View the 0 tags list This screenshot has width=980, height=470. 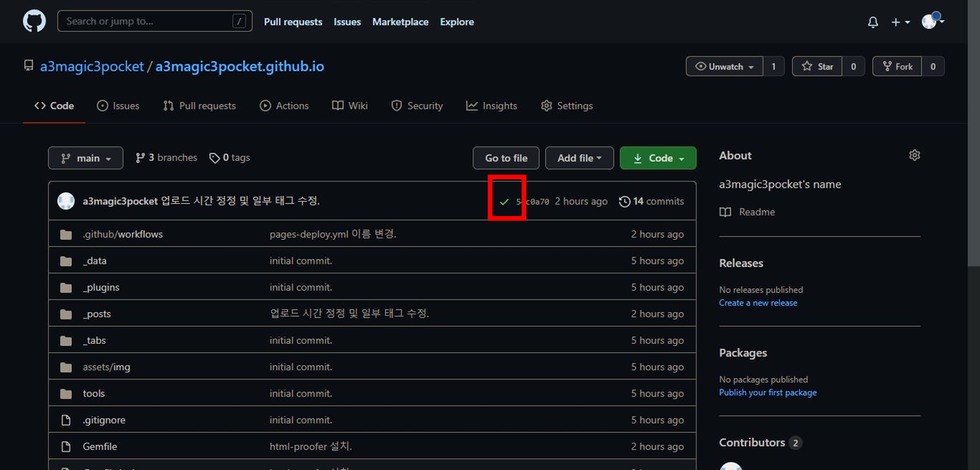point(230,157)
